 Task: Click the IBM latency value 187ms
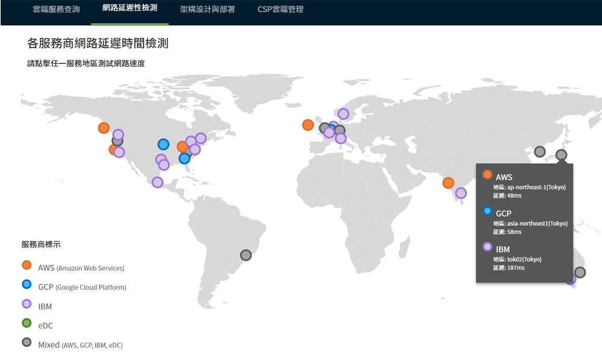tap(516, 268)
